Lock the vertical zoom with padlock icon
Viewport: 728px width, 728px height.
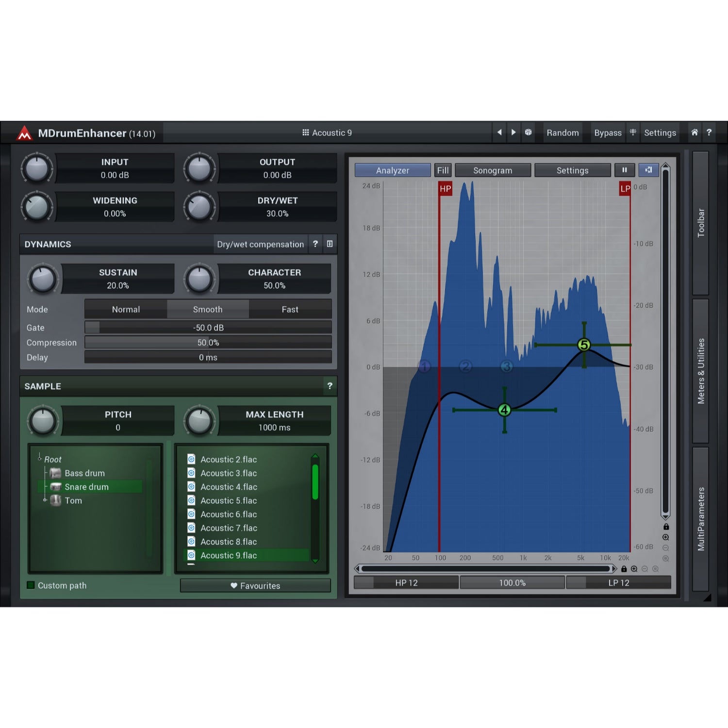pos(666,527)
